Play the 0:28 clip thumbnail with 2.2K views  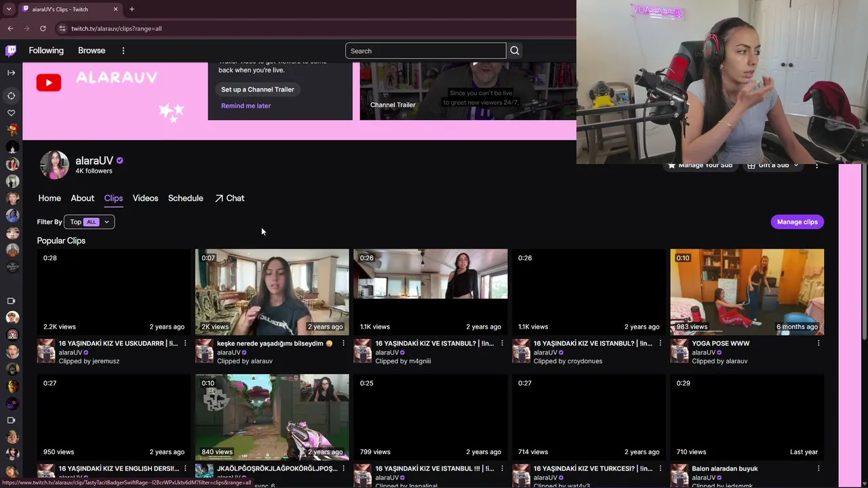[x=114, y=292]
